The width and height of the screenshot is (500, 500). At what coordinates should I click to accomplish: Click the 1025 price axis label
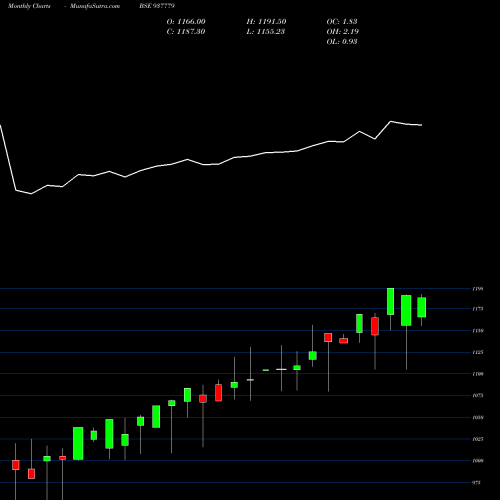pyautogui.click(x=478, y=439)
